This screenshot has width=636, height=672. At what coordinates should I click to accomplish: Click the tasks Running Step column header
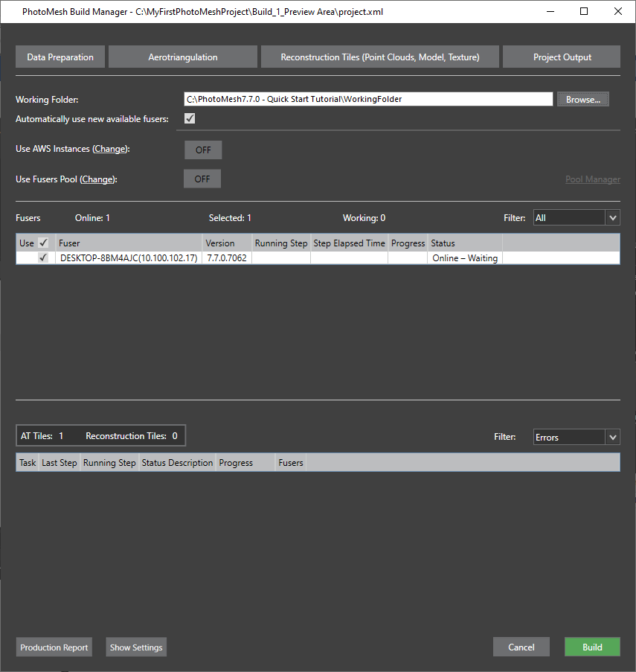tap(109, 463)
